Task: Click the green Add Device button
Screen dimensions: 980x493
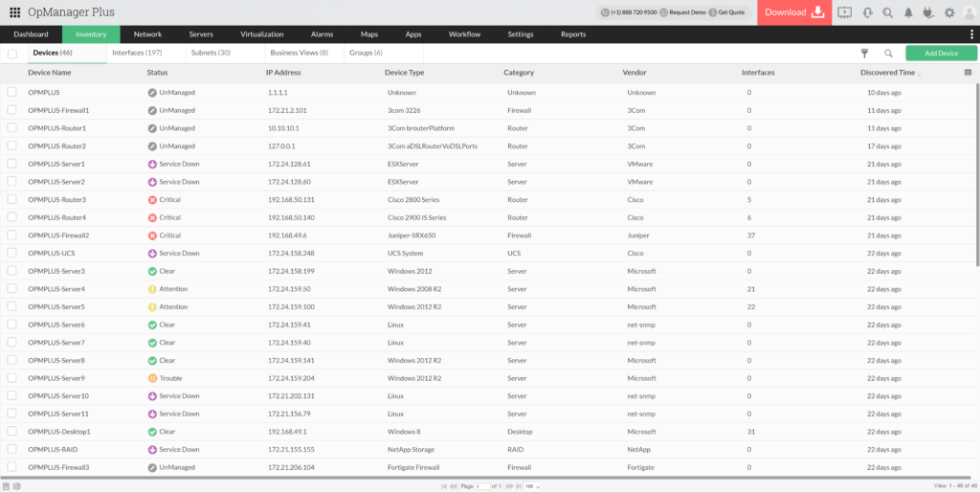Action: (941, 54)
